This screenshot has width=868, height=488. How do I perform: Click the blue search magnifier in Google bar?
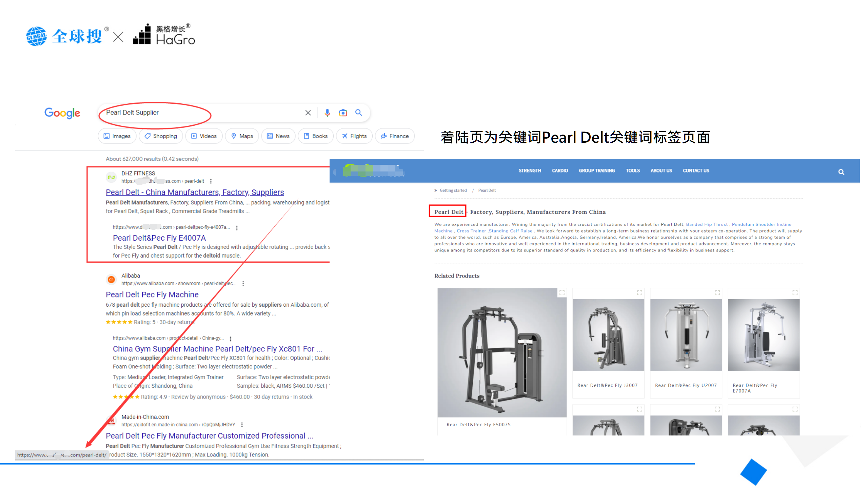[358, 113]
